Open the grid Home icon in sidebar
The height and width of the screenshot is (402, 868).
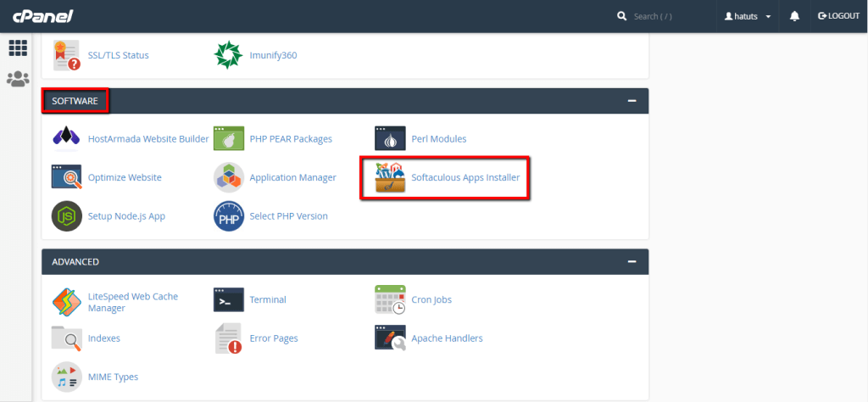click(18, 48)
